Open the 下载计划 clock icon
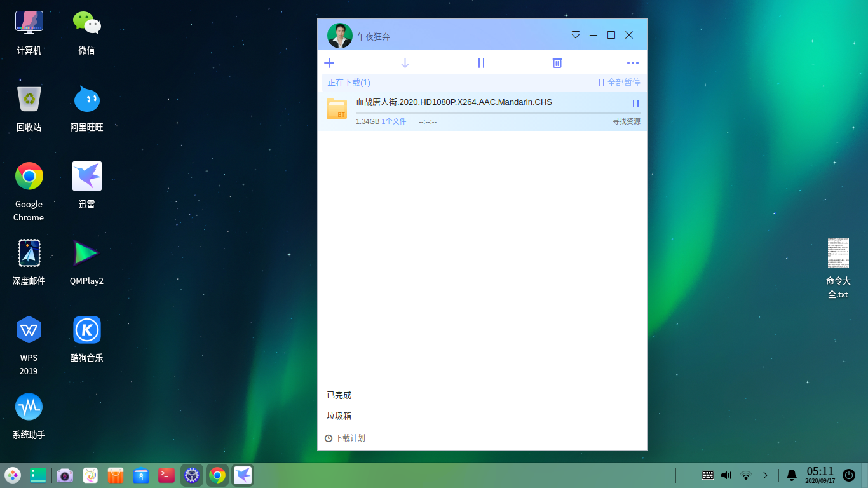Image resolution: width=868 pixels, height=488 pixels. pyautogui.click(x=328, y=438)
